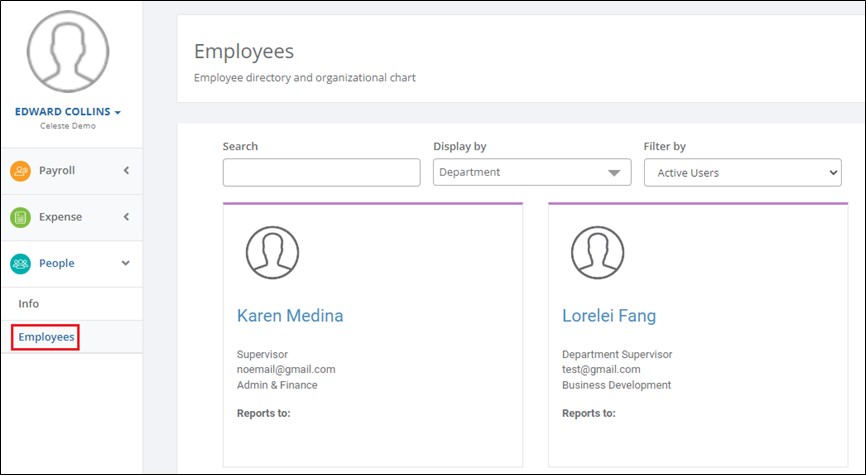Click the Search input field
This screenshot has height=475, width=866.
[x=321, y=172]
